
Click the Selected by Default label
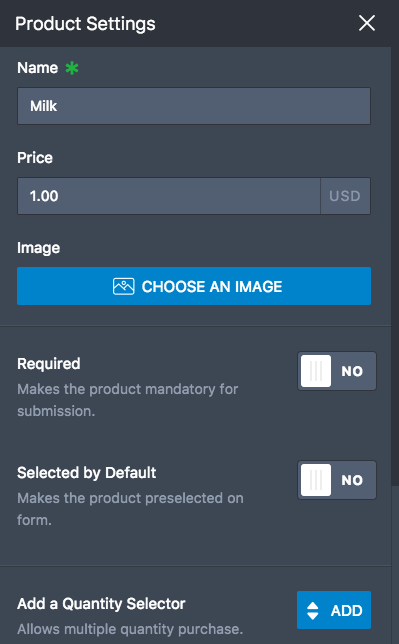(87, 473)
